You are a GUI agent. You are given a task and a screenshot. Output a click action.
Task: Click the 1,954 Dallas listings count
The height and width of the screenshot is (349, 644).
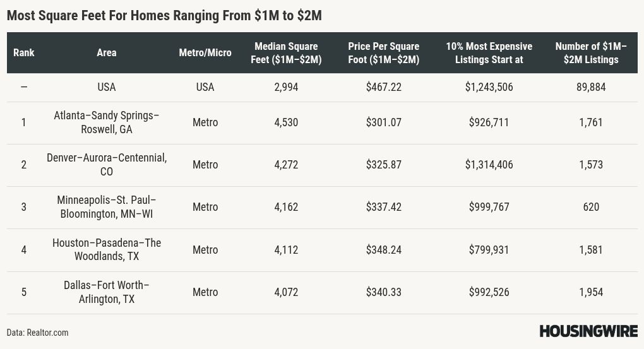click(591, 292)
